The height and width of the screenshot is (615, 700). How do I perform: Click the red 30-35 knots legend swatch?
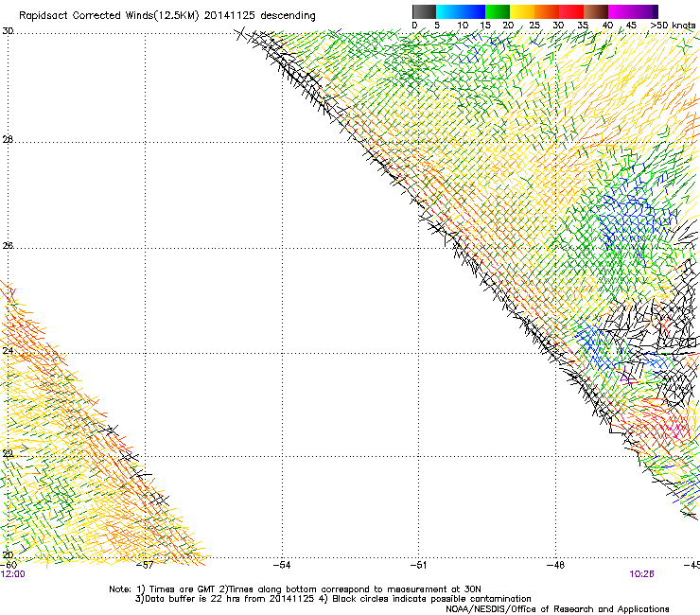[x=571, y=11]
